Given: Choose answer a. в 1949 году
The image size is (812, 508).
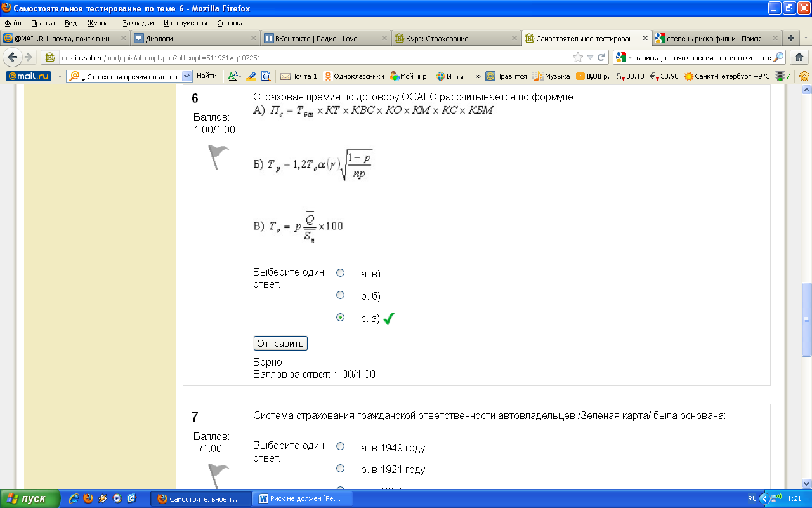Looking at the screenshot, I should [340, 446].
